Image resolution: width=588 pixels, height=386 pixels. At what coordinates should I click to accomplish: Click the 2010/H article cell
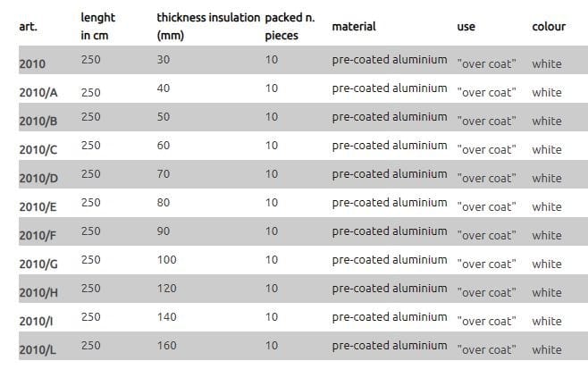(38, 293)
